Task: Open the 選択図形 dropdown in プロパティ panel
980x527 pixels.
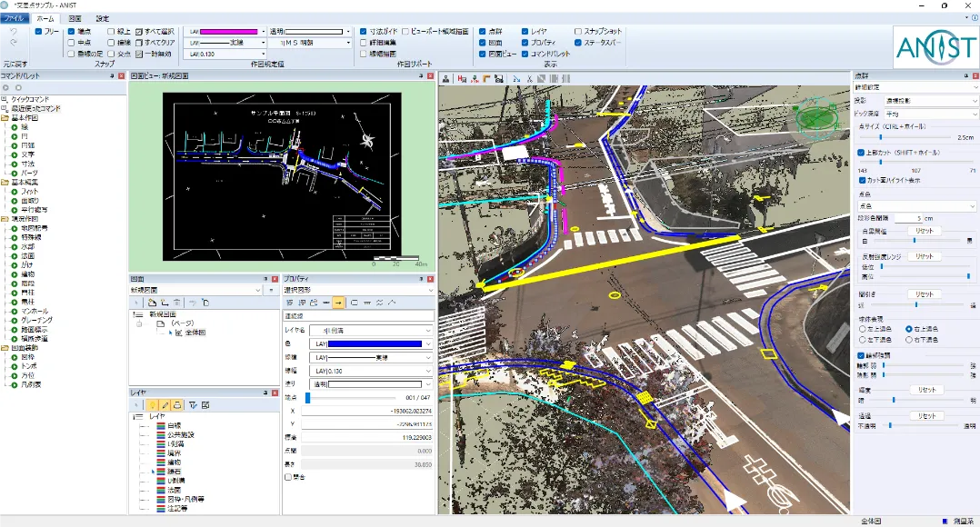Action: tap(430, 291)
